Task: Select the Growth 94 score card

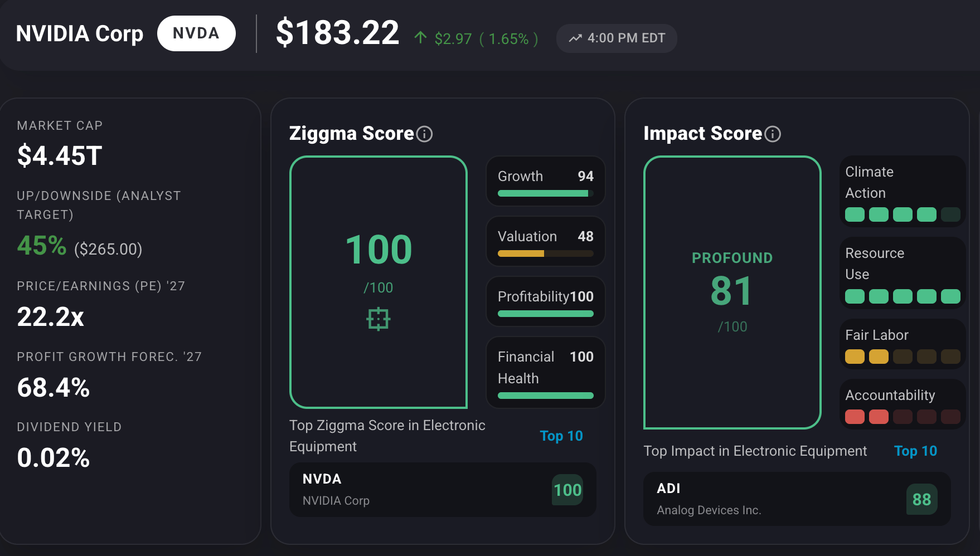Action: pos(546,181)
